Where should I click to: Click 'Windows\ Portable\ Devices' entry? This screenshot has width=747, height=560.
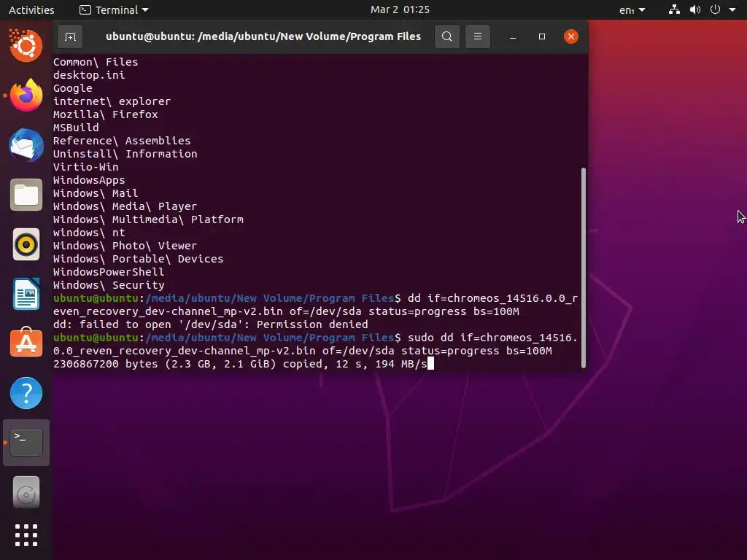point(138,259)
